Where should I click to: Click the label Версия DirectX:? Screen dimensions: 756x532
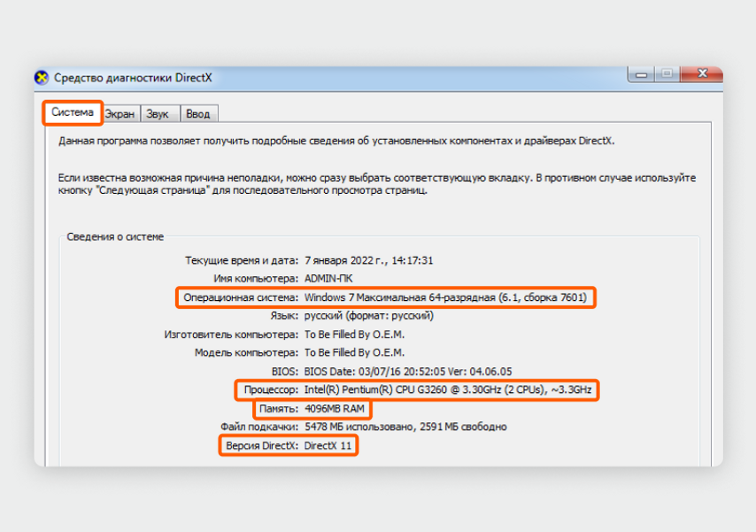tap(262, 445)
